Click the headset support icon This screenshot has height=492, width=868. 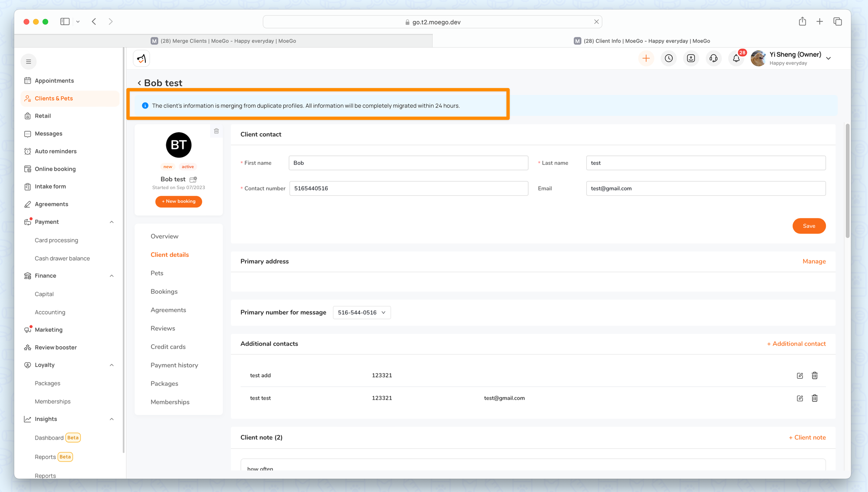point(713,58)
